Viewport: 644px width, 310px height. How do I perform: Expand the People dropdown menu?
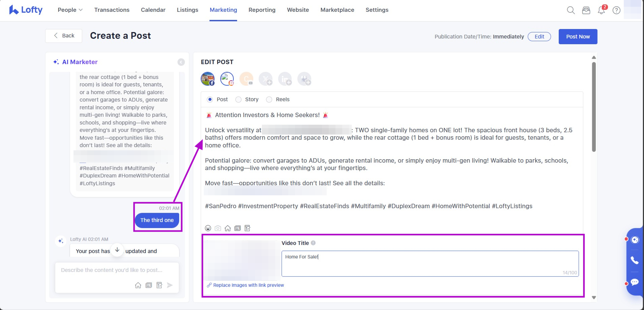coord(70,10)
